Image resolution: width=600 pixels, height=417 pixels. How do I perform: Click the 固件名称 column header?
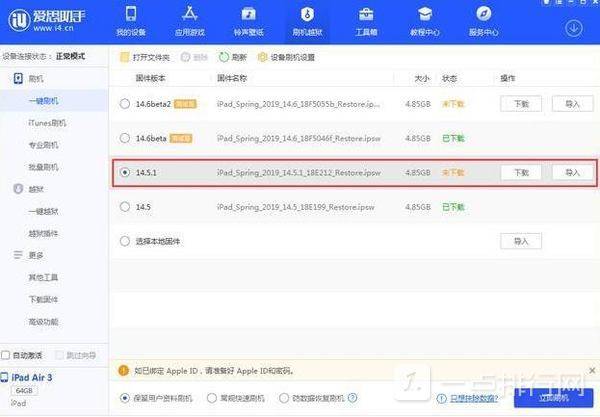(232, 78)
